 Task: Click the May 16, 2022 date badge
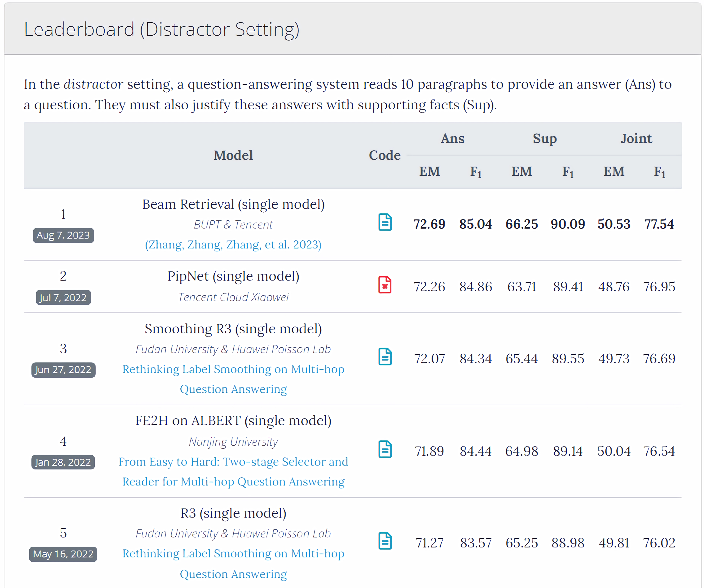(63, 554)
